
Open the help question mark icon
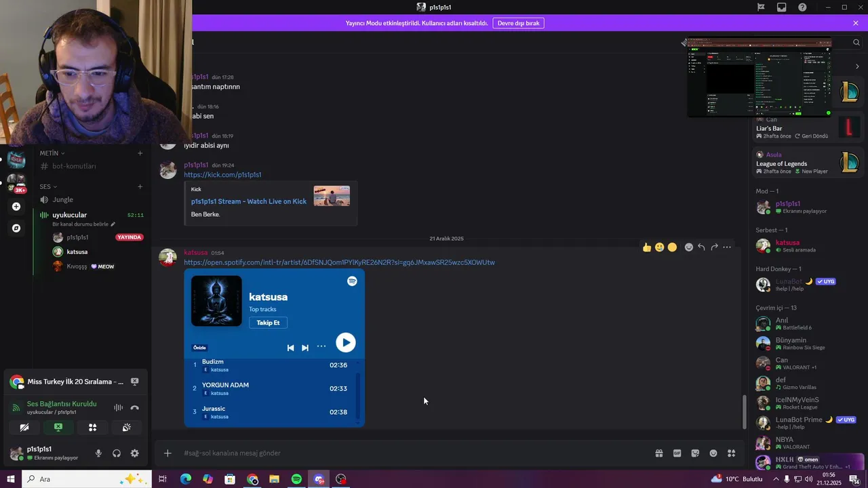tap(802, 7)
